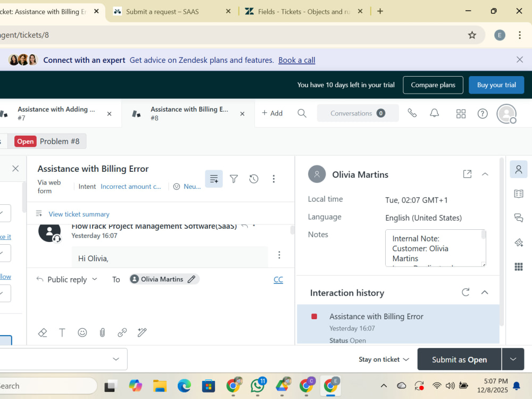Edit recipient Olivia Martins pencil
The image size is (532, 399).
tap(192, 279)
